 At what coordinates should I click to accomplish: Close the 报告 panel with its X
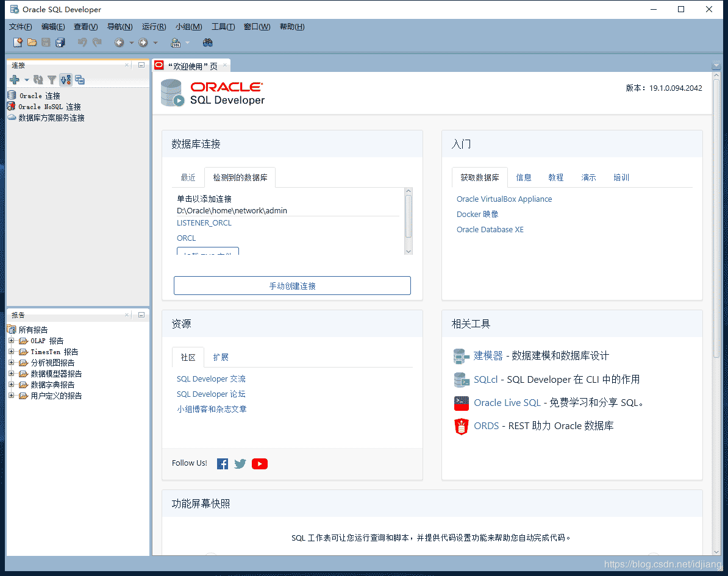tap(127, 315)
